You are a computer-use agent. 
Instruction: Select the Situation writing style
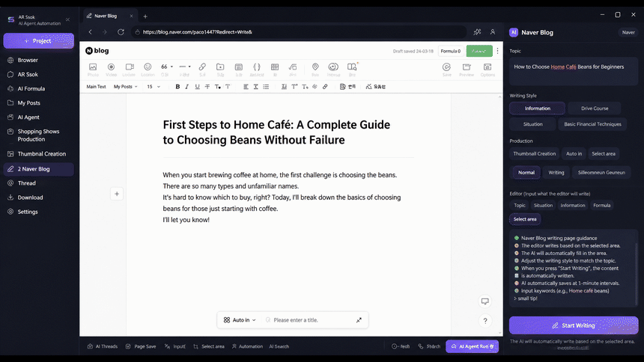[x=532, y=124]
